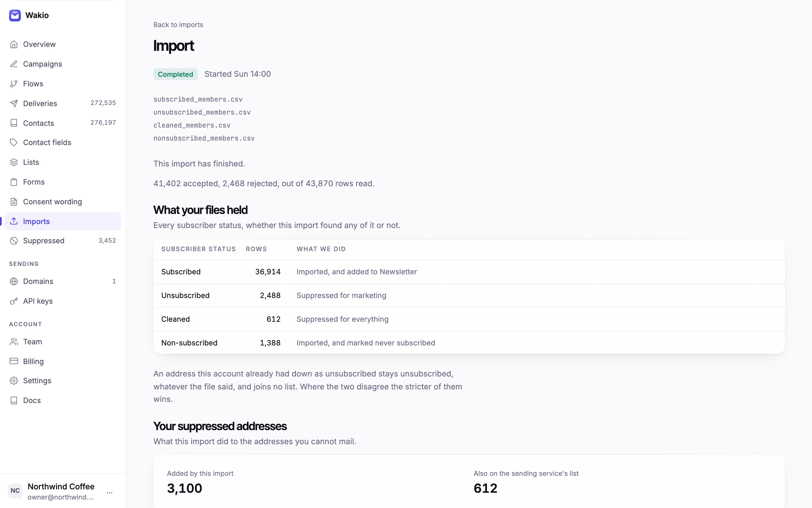Image resolution: width=812 pixels, height=508 pixels.
Task: Click the Contacts count 276,197
Action: (103, 123)
